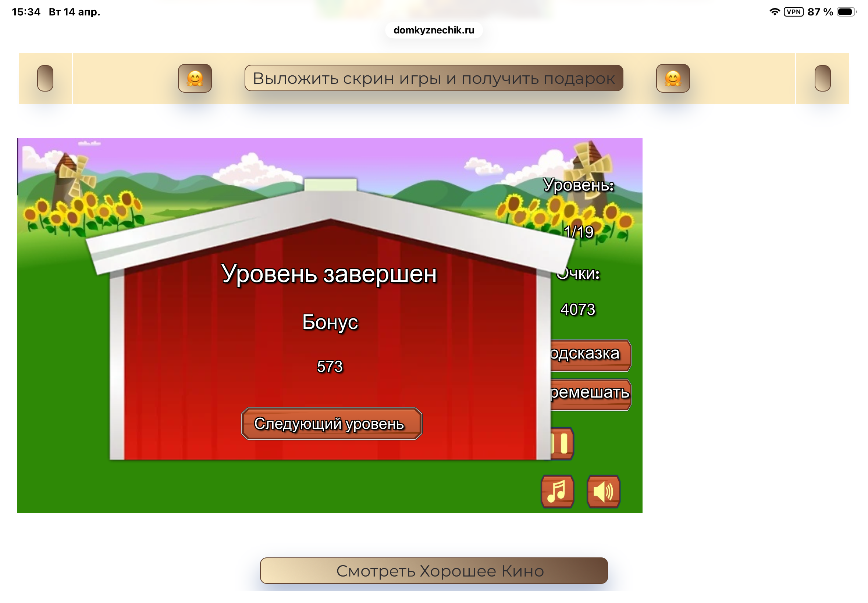Image resolution: width=868 pixels, height=603 pixels.
Task: Tap the domkyznechik.ru address bar
Action: (x=433, y=30)
